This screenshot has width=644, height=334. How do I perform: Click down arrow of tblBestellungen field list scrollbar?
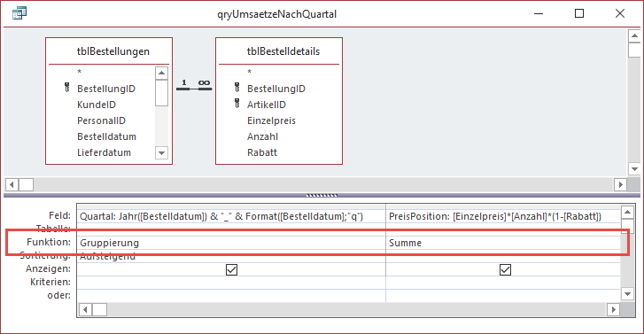(161, 153)
